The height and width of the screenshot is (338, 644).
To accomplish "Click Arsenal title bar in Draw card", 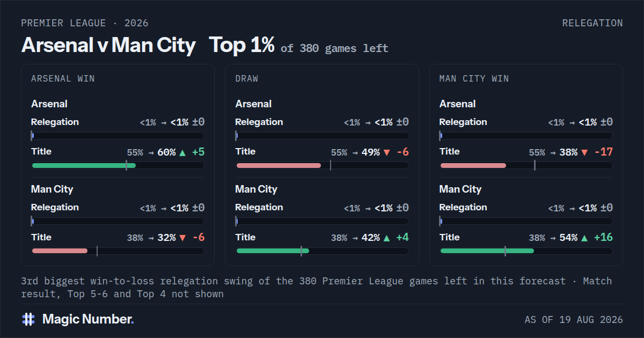I will 322,165.
